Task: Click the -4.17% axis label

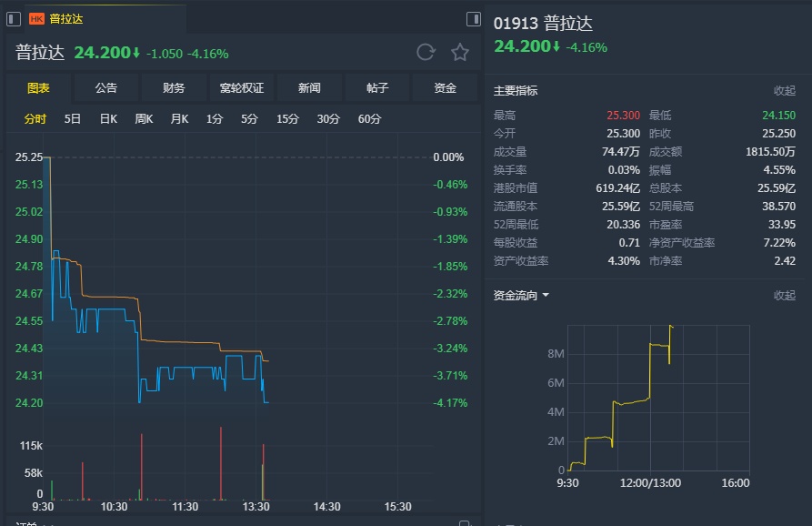Action: pos(450,402)
